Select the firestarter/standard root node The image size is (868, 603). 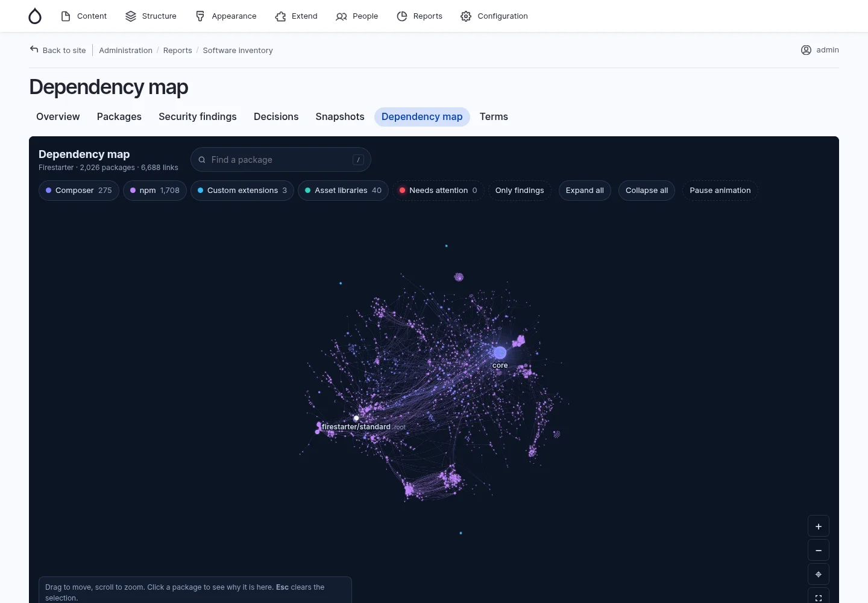(x=356, y=418)
